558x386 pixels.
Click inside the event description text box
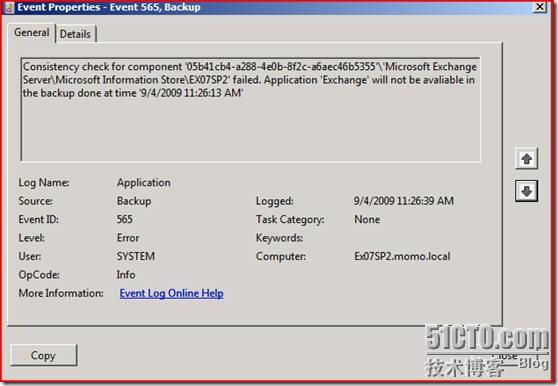pos(251,110)
